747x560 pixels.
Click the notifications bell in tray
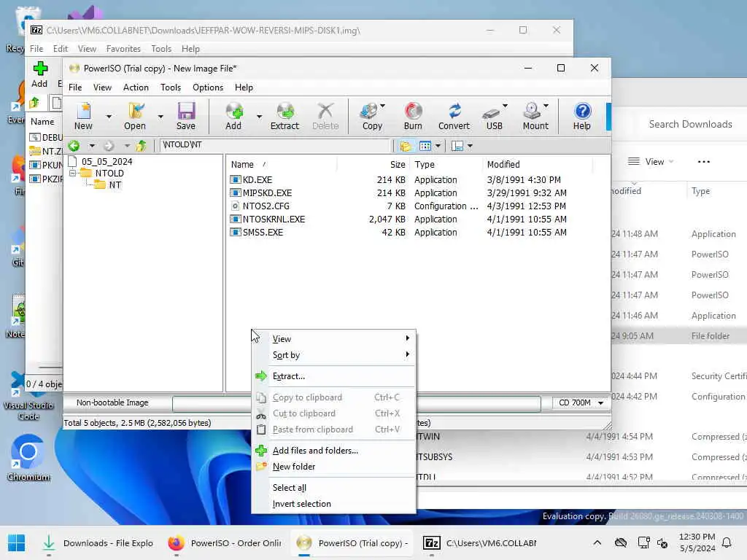coord(727,542)
